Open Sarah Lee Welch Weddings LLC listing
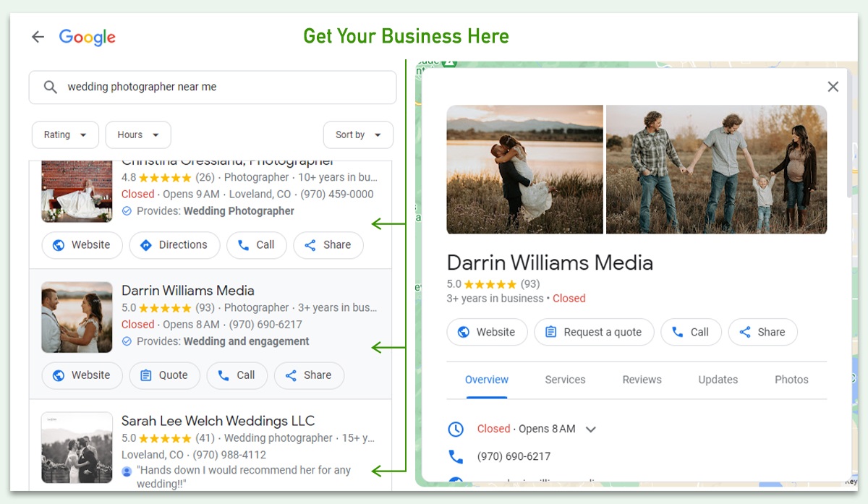Screen dimensions: 868x504 [218, 421]
